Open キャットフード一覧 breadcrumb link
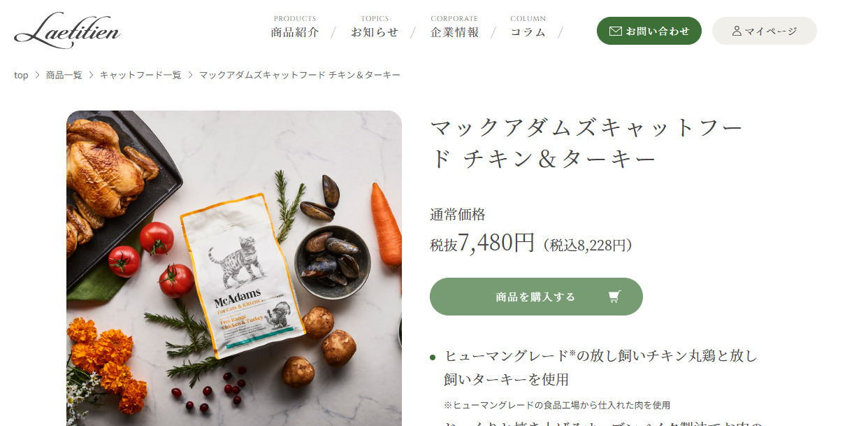Viewport: 868px width, 426px height. tap(140, 75)
